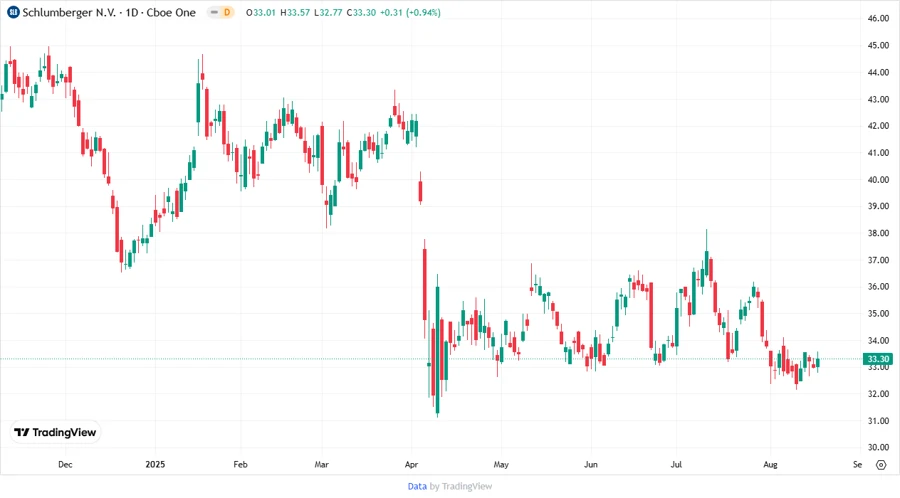Click the Aug label on time axis
The height and width of the screenshot is (498, 900).
pyautogui.click(x=769, y=464)
